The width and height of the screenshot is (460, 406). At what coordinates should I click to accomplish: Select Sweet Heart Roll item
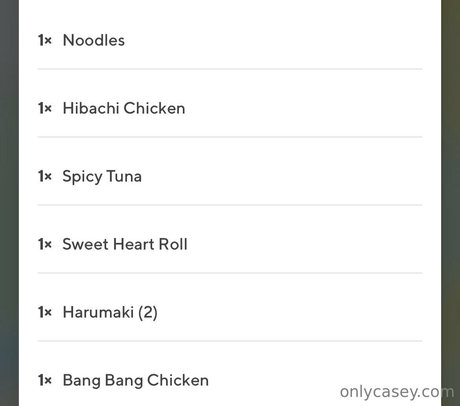pos(230,244)
